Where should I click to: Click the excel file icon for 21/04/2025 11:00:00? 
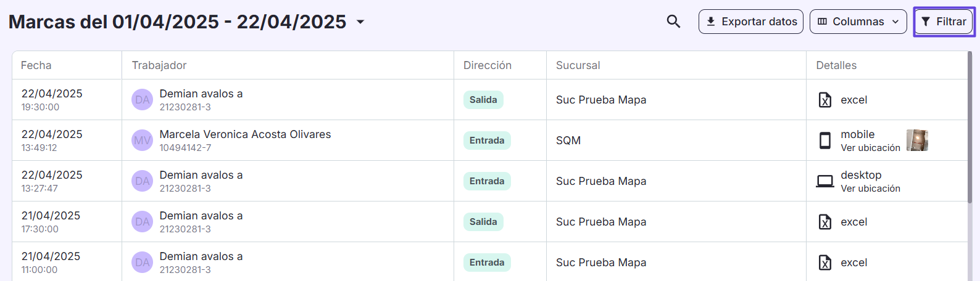pyautogui.click(x=825, y=263)
